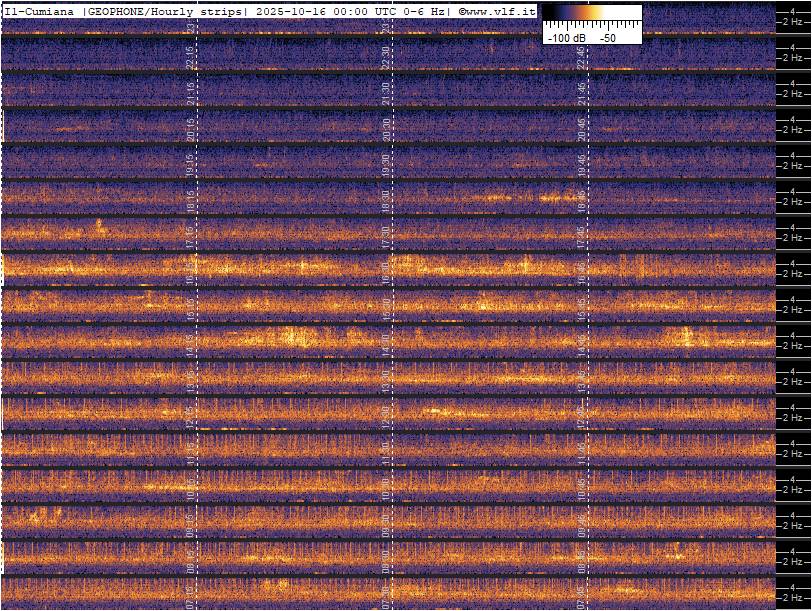Select the 11:30 time marker

pyautogui.click(x=386, y=453)
